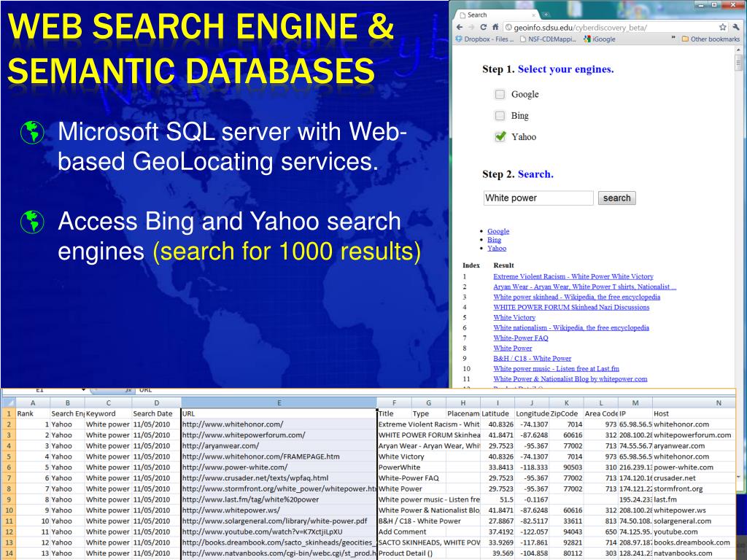Open NSF-CDI Mapping bookmark

point(548,39)
